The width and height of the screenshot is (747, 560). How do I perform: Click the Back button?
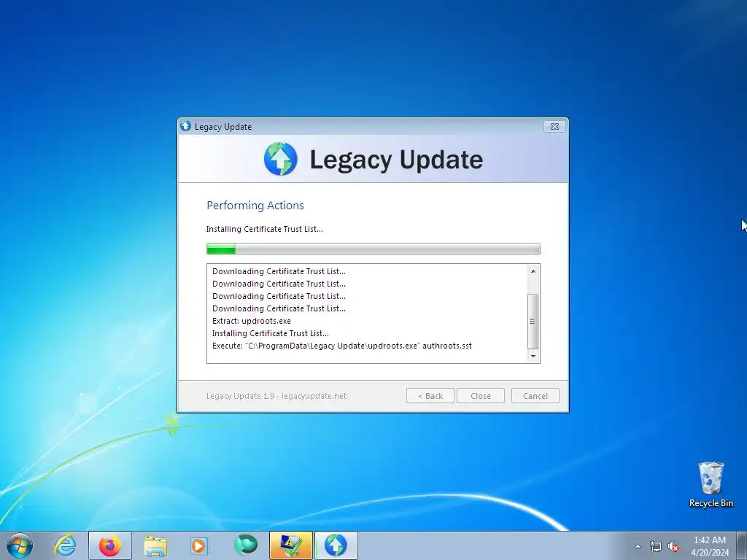(430, 396)
